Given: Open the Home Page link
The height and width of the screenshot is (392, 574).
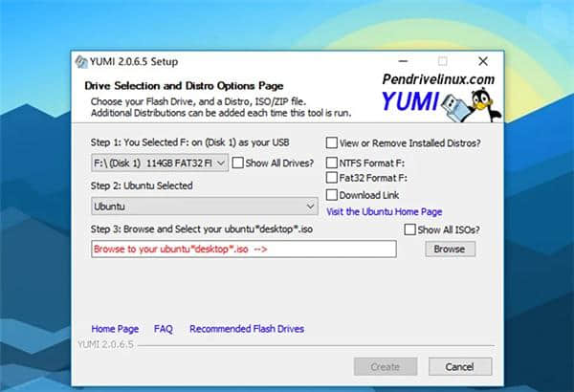Looking at the screenshot, I should point(115,329).
